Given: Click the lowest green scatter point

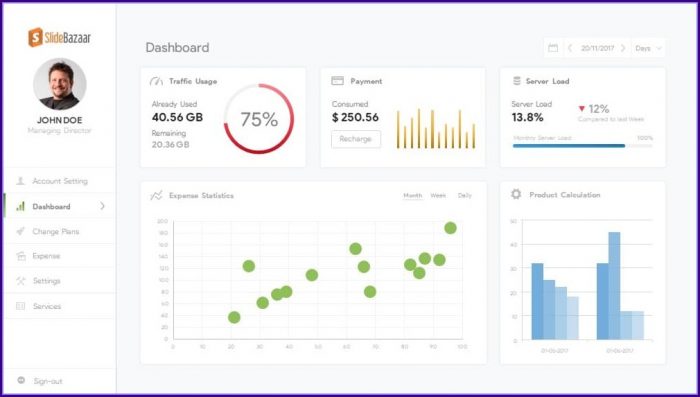Looking at the screenshot, I should click(234, 318).
